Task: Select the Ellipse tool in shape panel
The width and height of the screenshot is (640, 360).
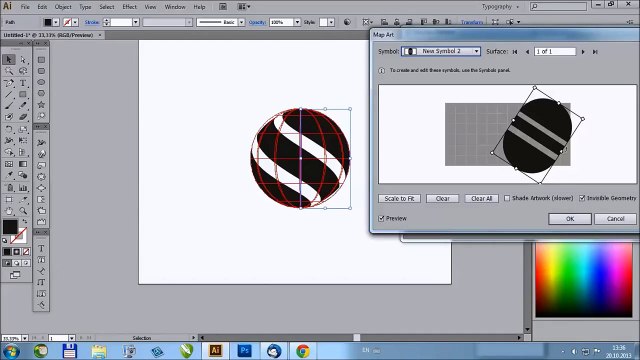Action: [41, 82]
